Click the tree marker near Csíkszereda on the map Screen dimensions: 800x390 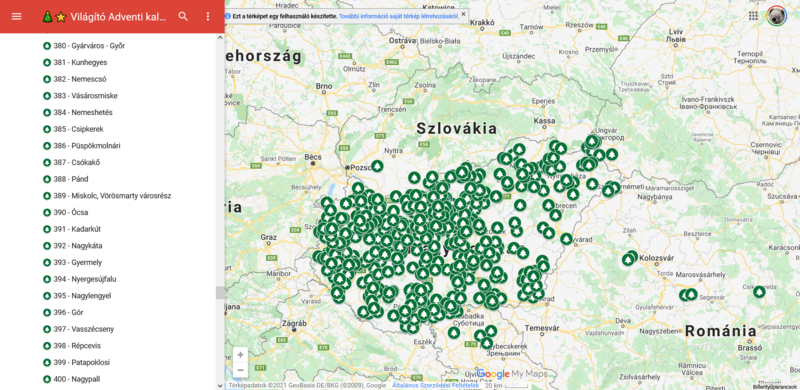coord(760,292)
